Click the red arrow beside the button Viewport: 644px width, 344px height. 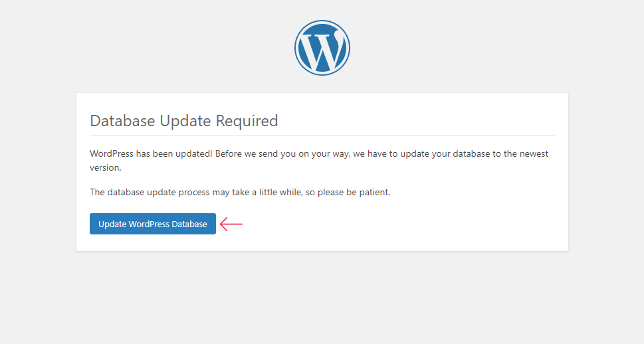[231, 224]
